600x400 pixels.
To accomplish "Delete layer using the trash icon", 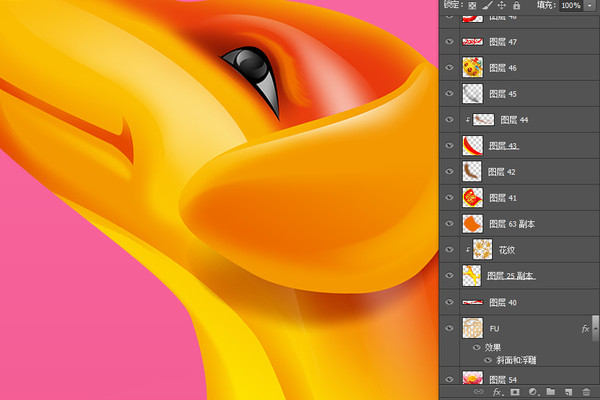I will (586, 392).
